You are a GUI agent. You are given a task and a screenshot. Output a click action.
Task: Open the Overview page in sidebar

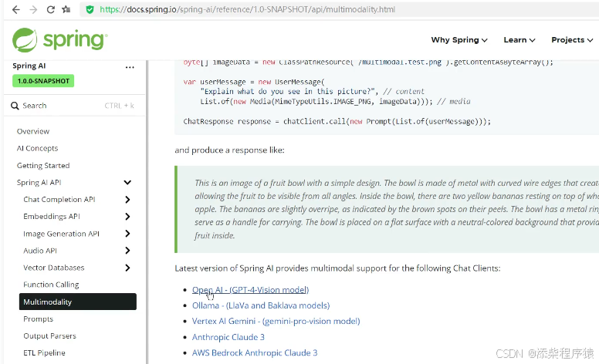[x=33, y=131]
